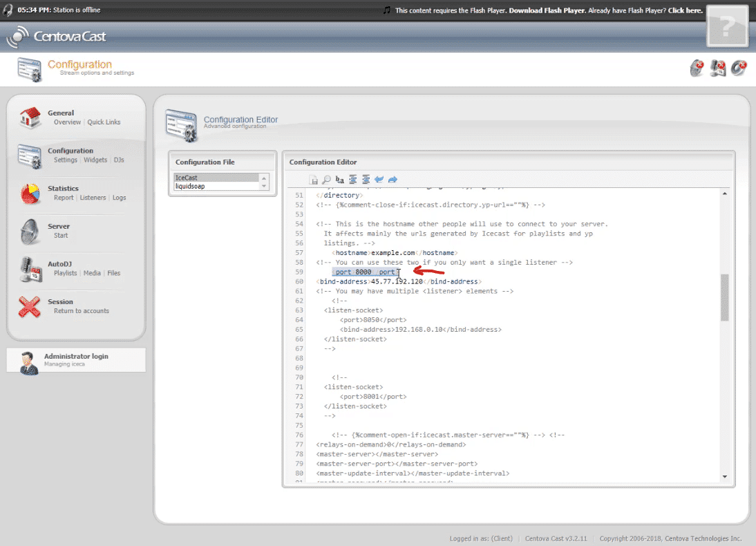Click the speaker status icon in header
The height and width of the screenshot is (546, 756).
click(739, 68)
